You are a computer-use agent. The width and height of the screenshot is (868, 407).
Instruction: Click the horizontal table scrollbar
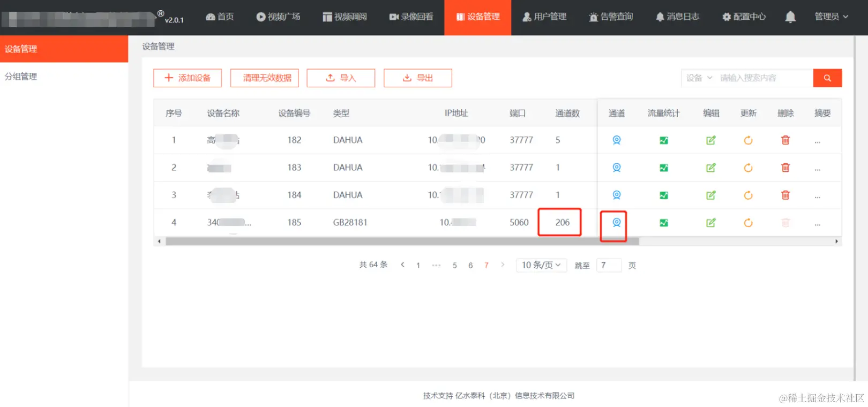402,242
